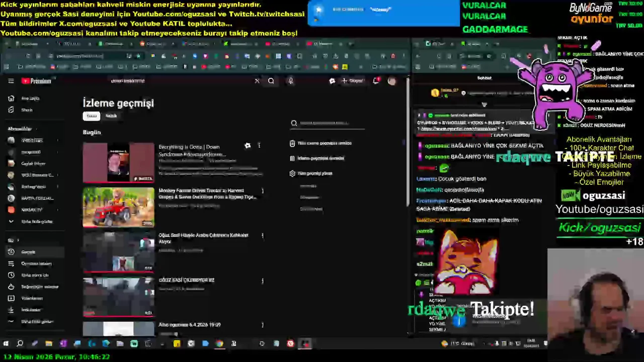The width and height of the screenshot is (644, 362).
Task: Open the OĞUZ SASİ ÇILDIRIYOR video thumbnail
Action: (x=119, y=297)
